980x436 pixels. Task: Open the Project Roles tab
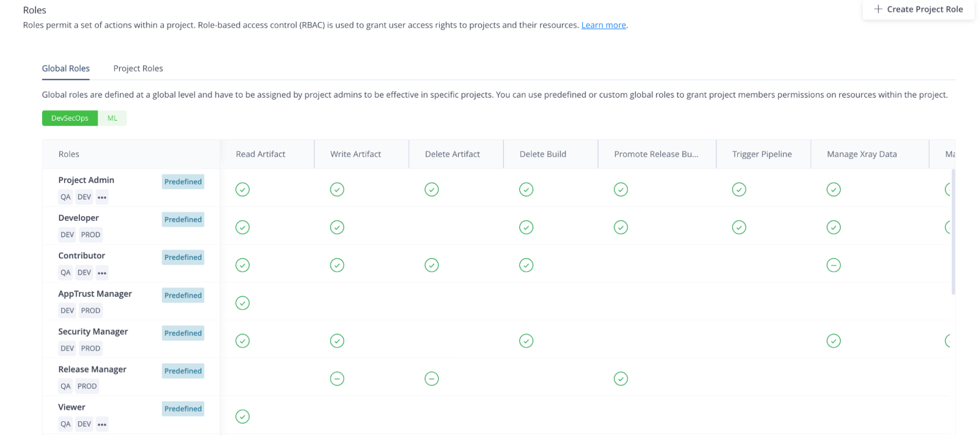(x=138, y=68)
